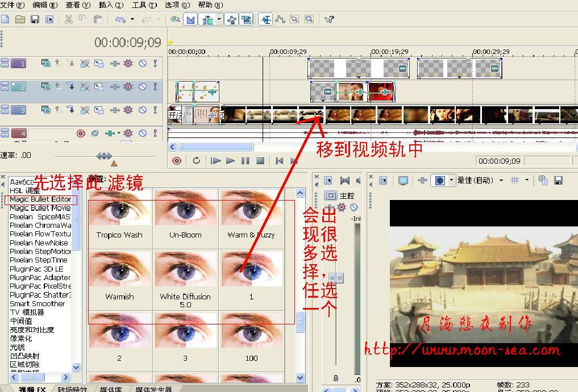This screenshot has width=578, height=392.
Task: Toggle Loop Playback button
Action: pos(197,161)
